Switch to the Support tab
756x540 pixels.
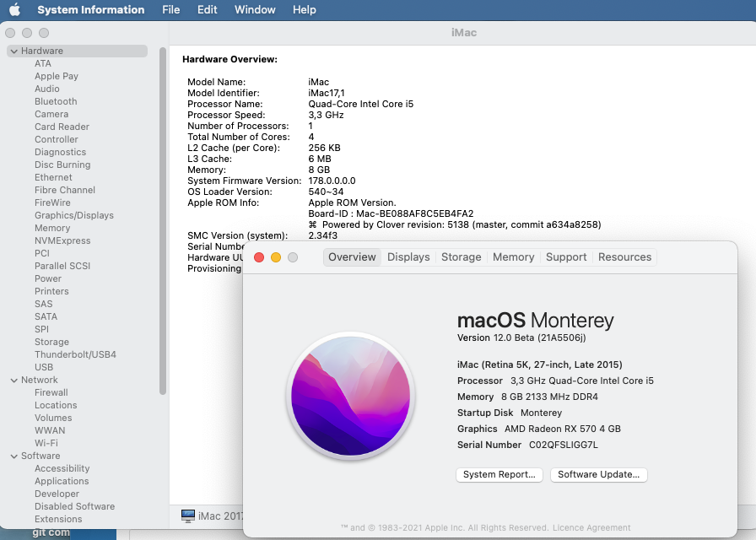pyautogui.click(x=566, y=257)
